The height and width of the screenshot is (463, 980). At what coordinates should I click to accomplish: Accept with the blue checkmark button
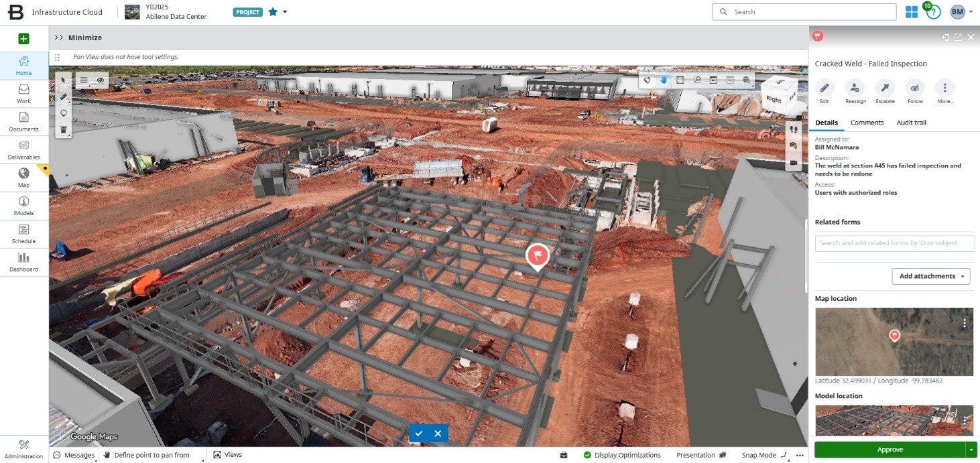419,434
